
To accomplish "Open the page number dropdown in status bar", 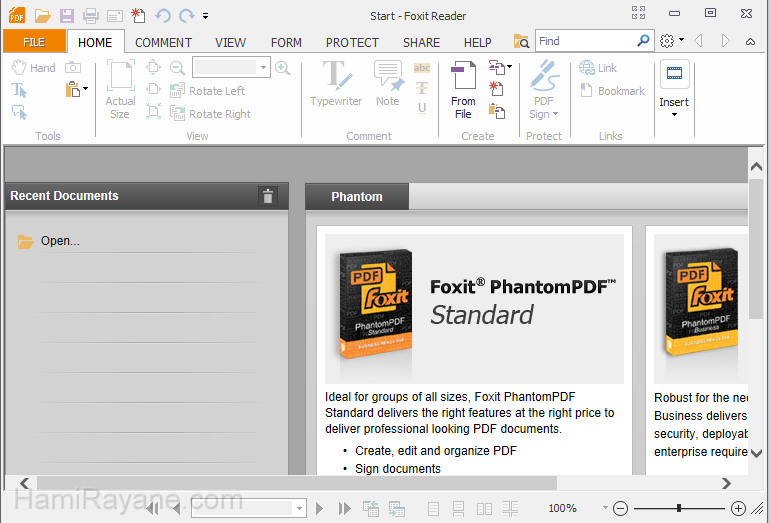I will 299,508.
